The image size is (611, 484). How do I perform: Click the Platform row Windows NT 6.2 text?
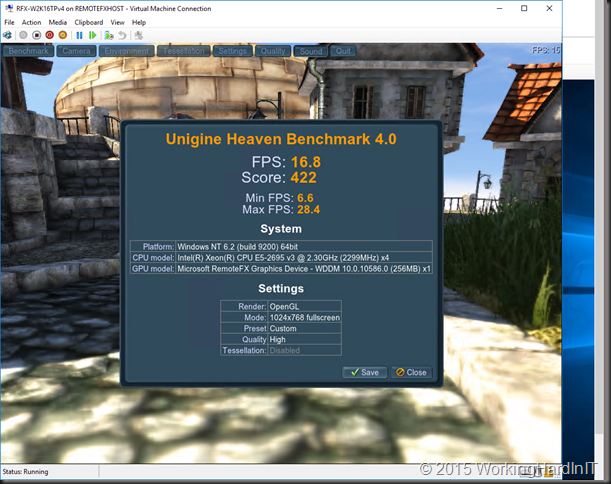pos(238,247)
